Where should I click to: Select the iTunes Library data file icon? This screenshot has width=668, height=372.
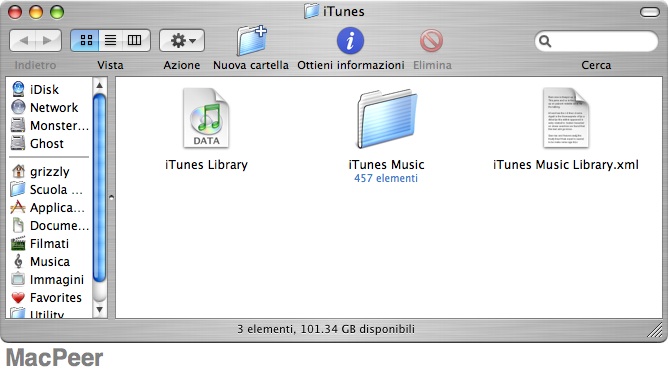[x=206, y=118]
